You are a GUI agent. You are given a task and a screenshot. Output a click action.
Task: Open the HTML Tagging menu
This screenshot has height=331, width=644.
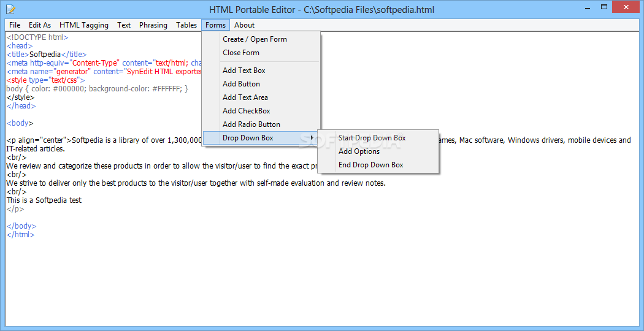84,25
